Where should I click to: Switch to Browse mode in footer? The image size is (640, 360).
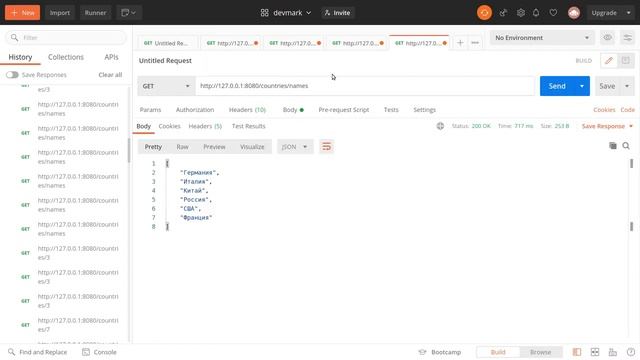tap(540, 352)
